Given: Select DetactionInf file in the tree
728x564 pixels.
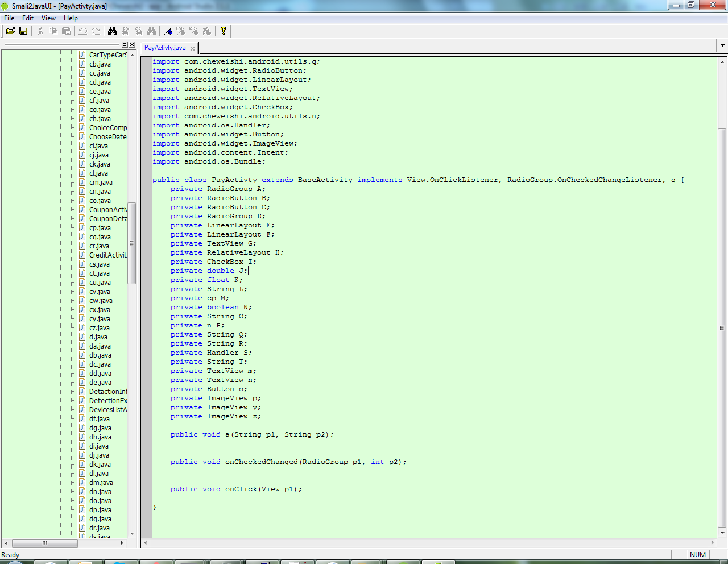Looking at the screenshot, I should coord(107,392).
